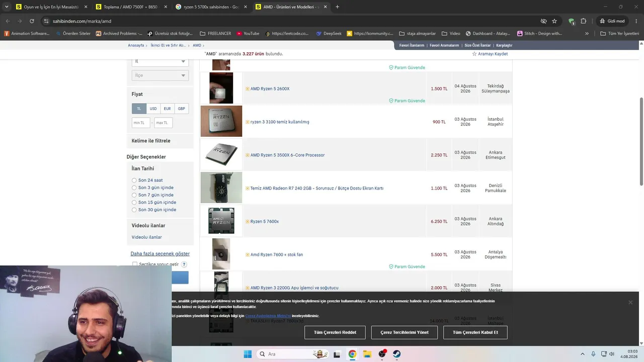Launch Chrome from the taskbar

point(352,354)
